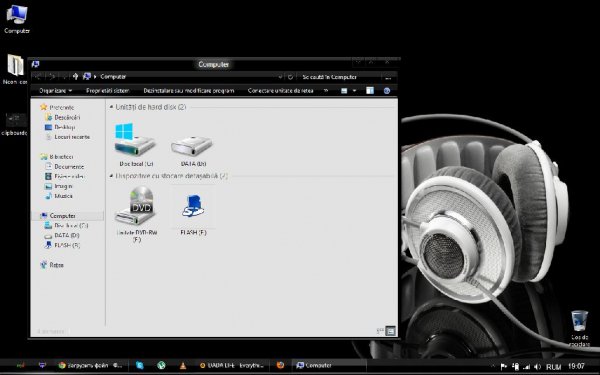
Task: Collapse the Unități de hard disk group
Action: pos(111,107)
